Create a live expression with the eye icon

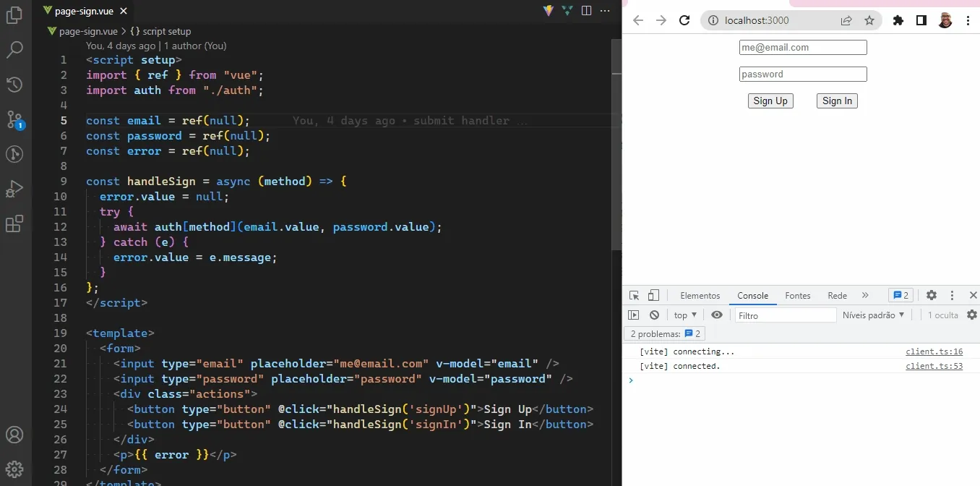pyautogui.click(x=716, y=315)
